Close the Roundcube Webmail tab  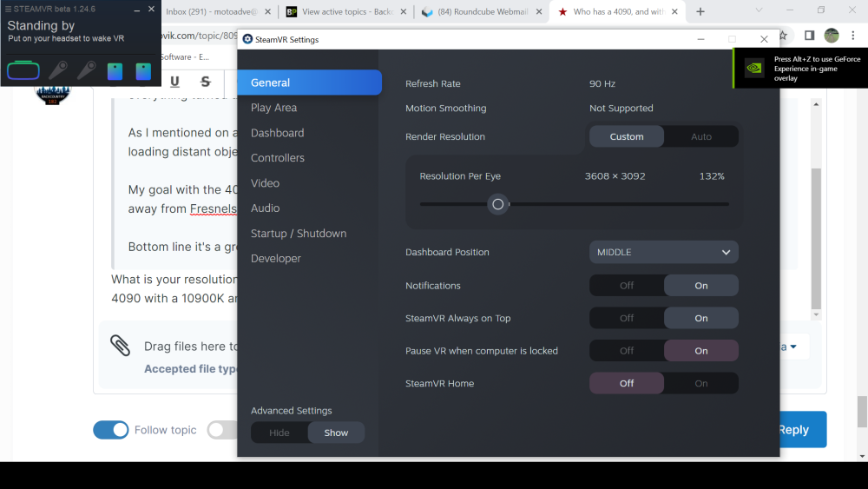coord(539,11)
